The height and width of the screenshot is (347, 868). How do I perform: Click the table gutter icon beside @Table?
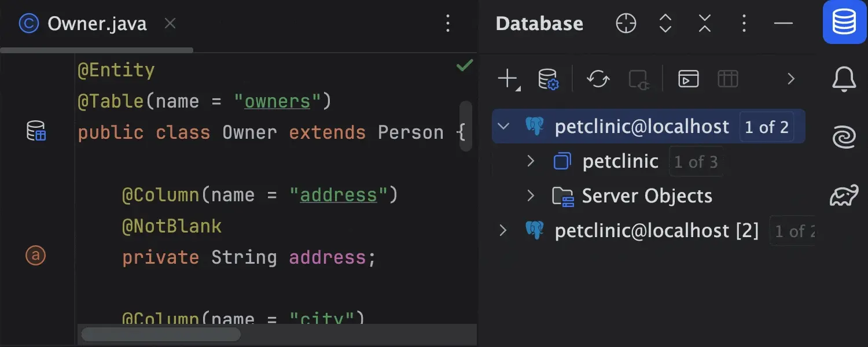pyautogui.click(x=36, y=132)
